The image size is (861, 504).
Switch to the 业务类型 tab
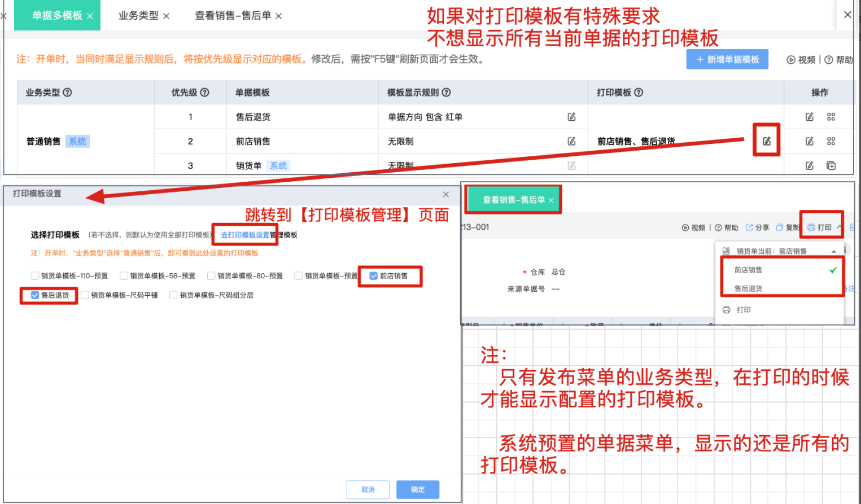click(x=138, y=16)
